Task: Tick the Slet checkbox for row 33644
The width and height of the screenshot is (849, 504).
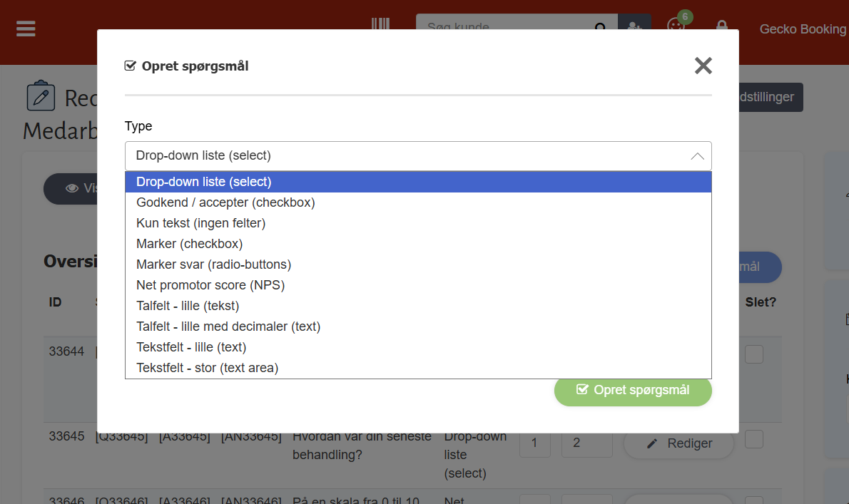Action: (x=754, y=354)
